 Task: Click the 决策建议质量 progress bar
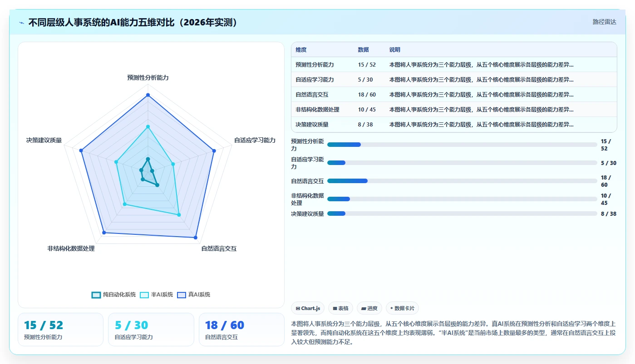pos(462,214)
